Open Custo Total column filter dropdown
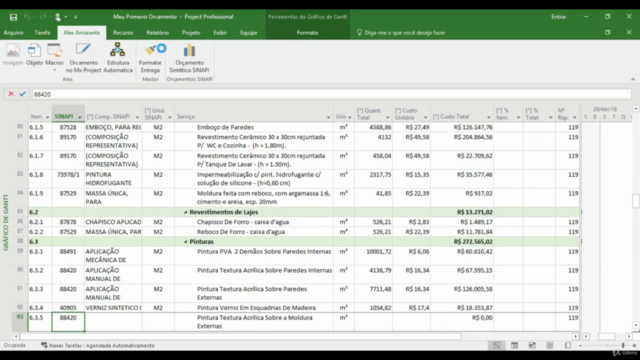This screenshot has width=640, height=360. point(489,118)
